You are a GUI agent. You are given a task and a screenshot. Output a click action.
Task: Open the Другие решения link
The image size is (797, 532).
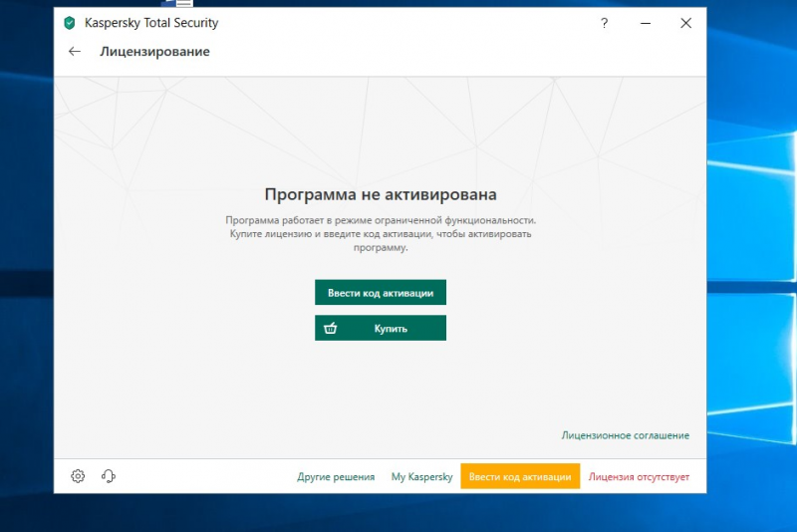coord(336,477)
